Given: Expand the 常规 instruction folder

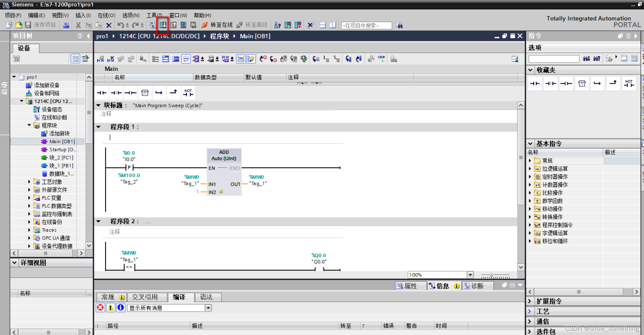Looking at the screenshot, I should click(x=530, y=161).
